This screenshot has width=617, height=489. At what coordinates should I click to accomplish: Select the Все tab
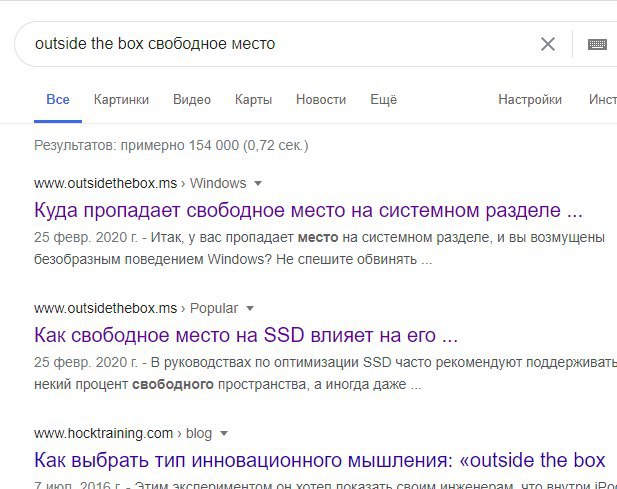[x=58, y=100]
